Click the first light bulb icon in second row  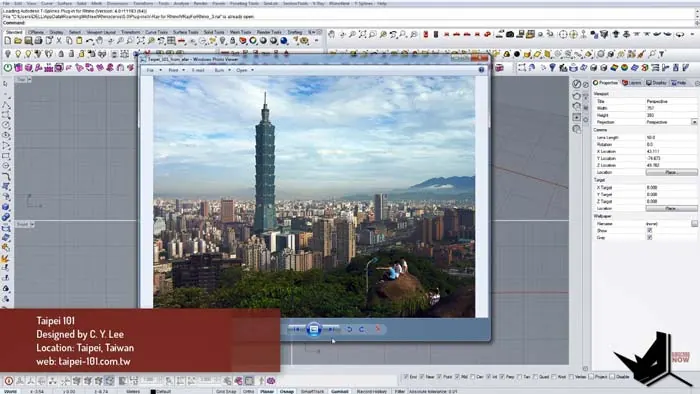[8, 54]
